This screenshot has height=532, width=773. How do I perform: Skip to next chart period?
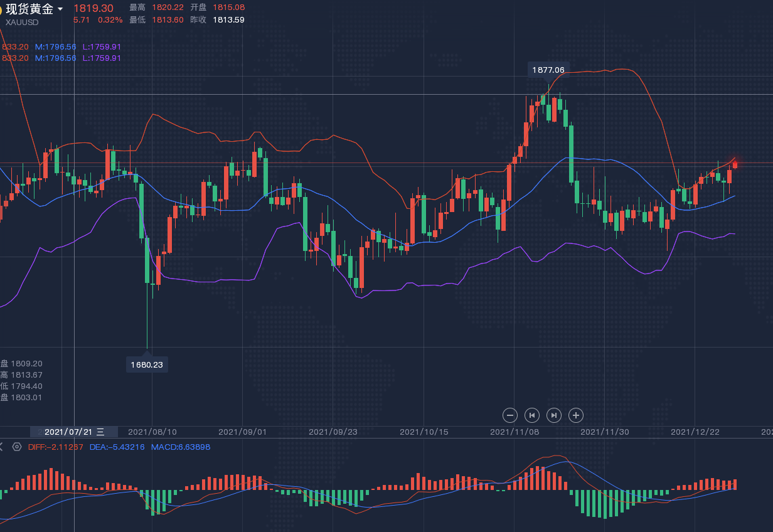pos(554,415)
